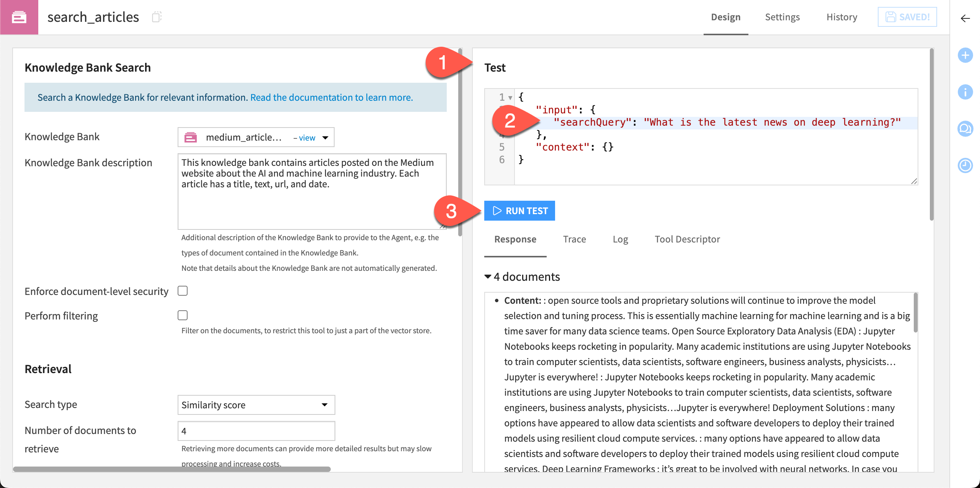Open the info icon in the right sidebar
The width and height of the screenshot is (980, 488).
coord(965,92)
